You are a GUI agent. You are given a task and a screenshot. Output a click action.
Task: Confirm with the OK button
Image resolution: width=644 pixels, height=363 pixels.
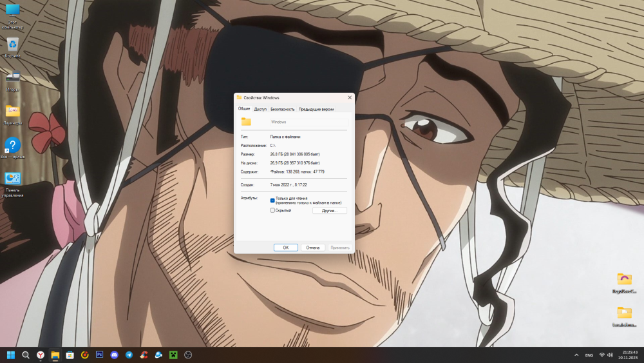tap(286, 248)
